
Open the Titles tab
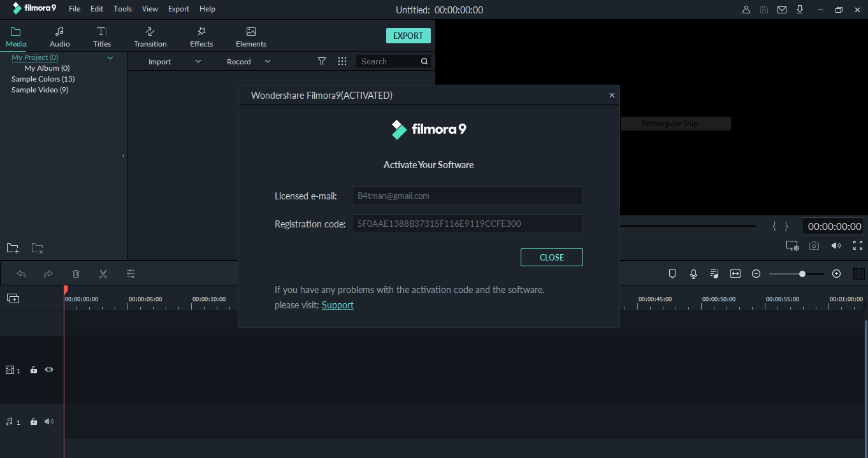(102, 37)
